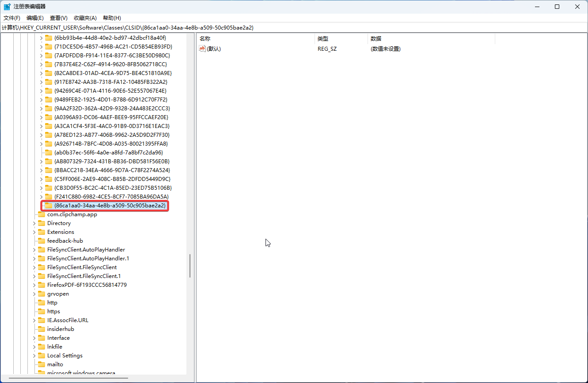This screenshot has width=588, height=383.
Task: Expand the {71DCE5D6-4B57-496B-AC21-CD5B54EB93FD} key
Action: pos(42,47)
